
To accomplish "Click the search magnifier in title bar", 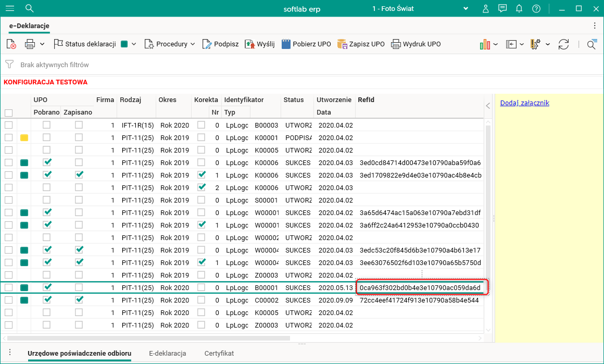I will [x=30, y=8].
